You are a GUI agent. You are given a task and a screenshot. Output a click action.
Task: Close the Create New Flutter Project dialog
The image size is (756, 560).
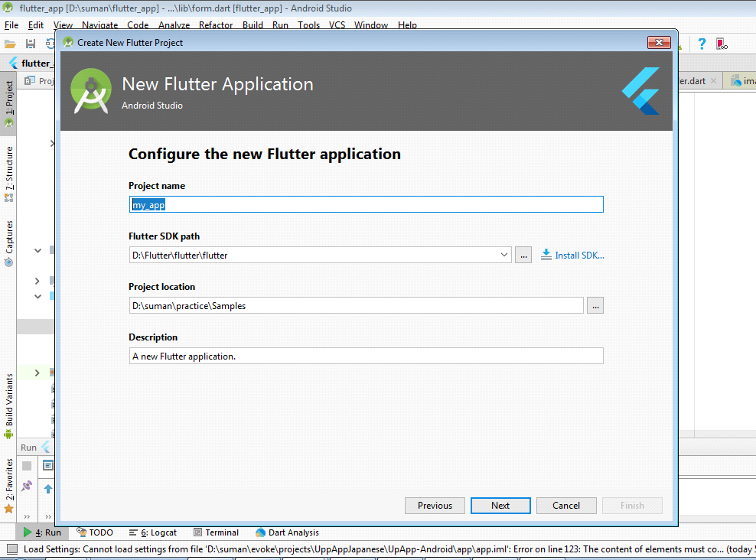coord(659,42)
